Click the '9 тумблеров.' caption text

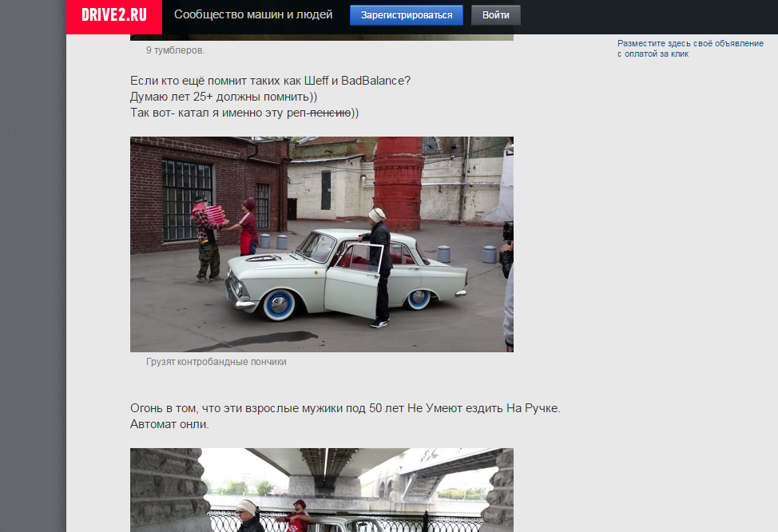[x=175, y=50]
